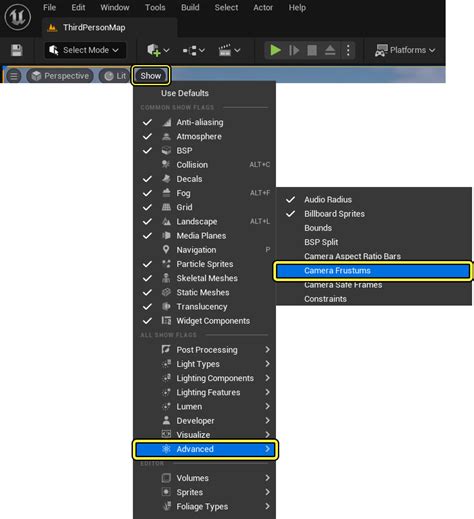The width and height of the screenshot is (474, 519).
Task: Toggle Widget Components show flag
Action: click(x=204, y=321)
